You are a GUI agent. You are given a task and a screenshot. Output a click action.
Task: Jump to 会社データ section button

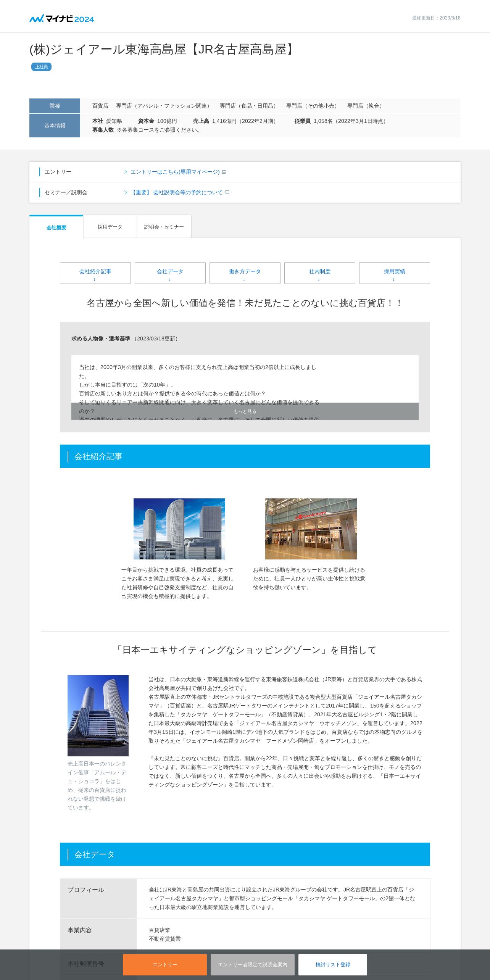pyautogui.click(x=170, y=273)
